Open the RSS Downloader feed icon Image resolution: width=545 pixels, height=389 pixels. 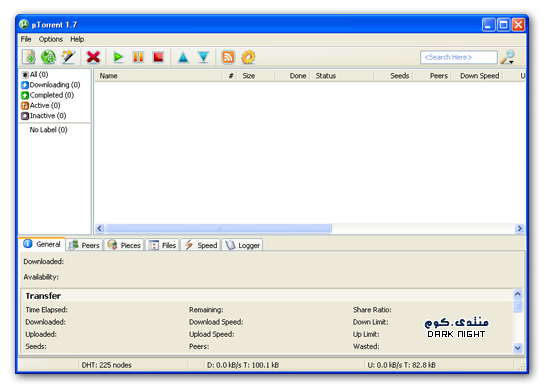pyautogui.click(x=228, y=57)
